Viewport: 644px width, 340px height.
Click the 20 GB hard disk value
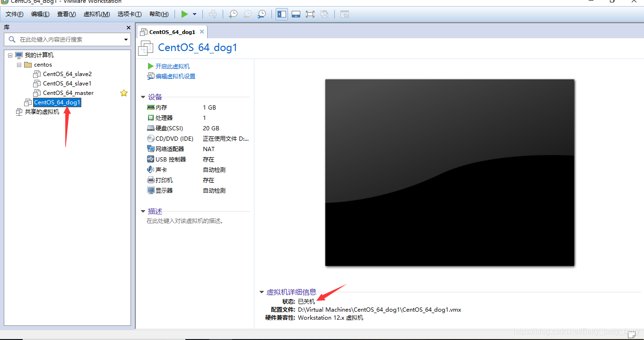point(211,128)
